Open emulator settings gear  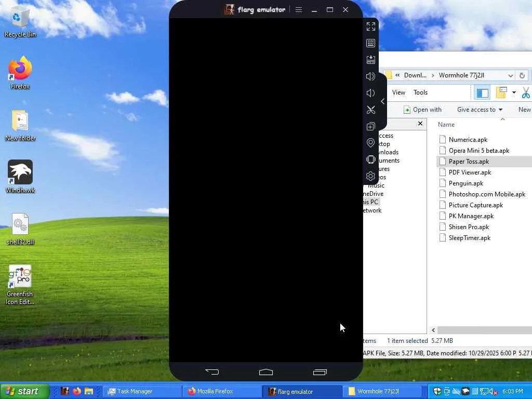click(370, 176)
